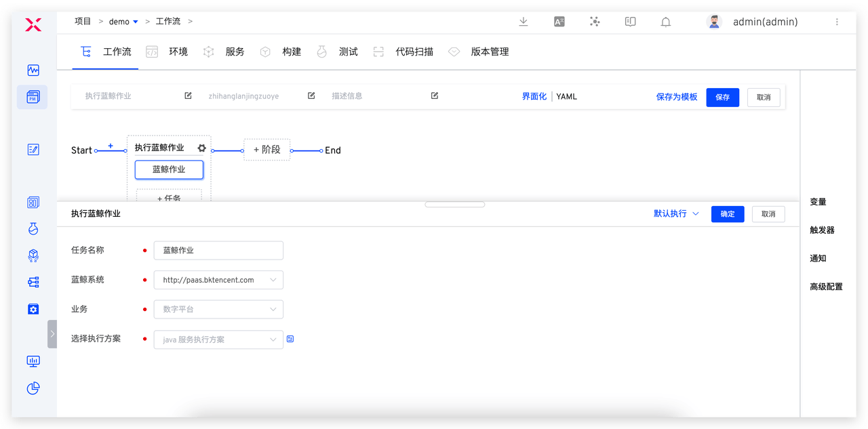868x429 pixels.
Task: Switch to the 工作流 tab
Action: point(105,52)
